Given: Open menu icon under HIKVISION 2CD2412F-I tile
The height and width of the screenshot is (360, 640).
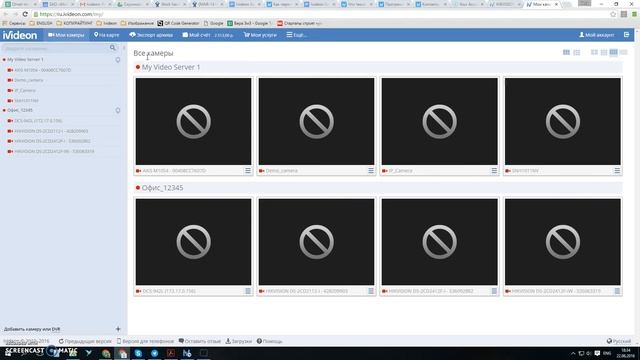Looking at the screenshot, I should [494, 291].
